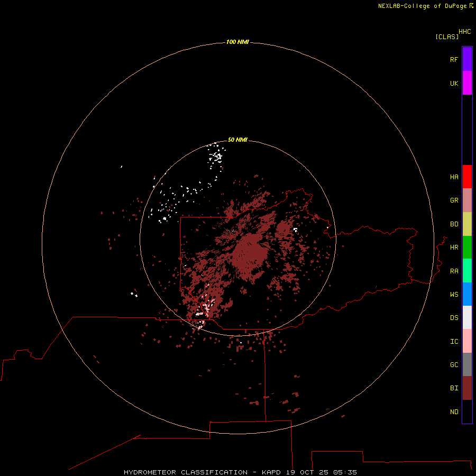Click the blue WS legend swatch

point(467,294)
